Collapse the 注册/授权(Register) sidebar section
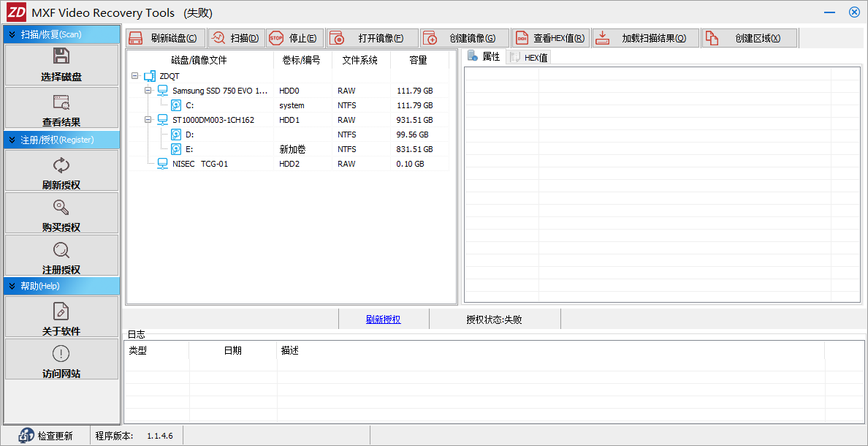The image size is (868, 446). pyautogui.click(x=10, y=139)
